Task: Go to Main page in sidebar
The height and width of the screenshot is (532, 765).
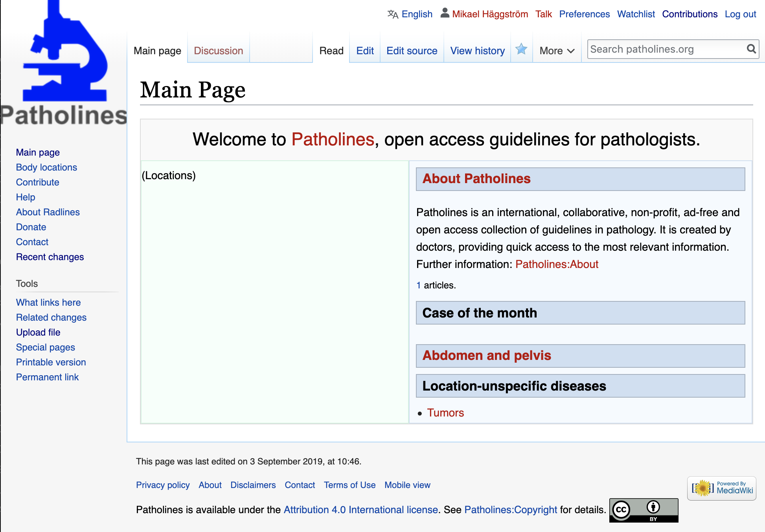Action: 38,152
